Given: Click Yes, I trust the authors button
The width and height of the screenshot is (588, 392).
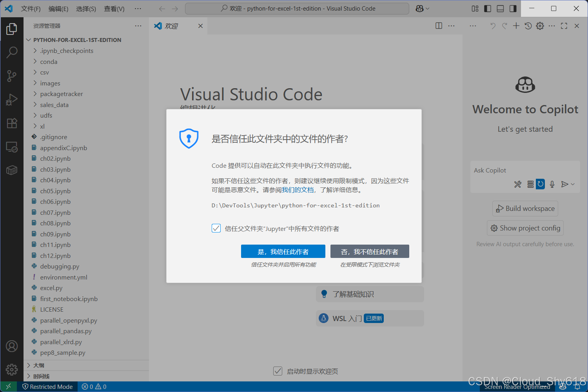Looking at the screenshot, I should pos(283,252).
